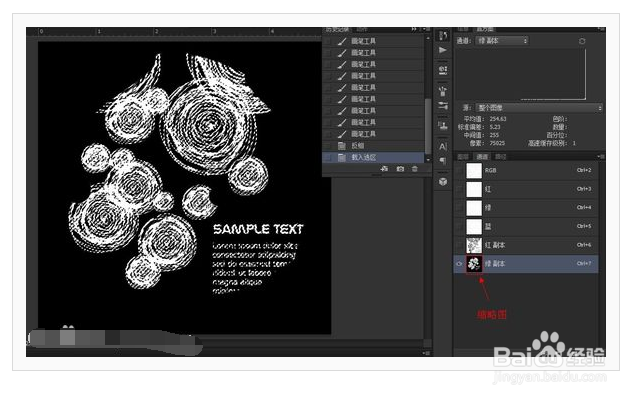Click 标准偏差 value 5.23
Image resolution: width=643 pixels, height=399 pixels.
coord(495,127)
